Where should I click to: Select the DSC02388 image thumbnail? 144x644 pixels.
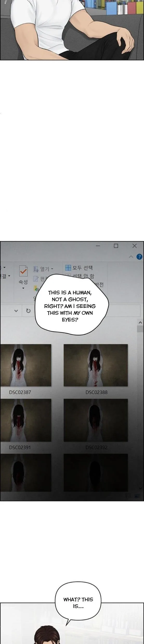point(96,365)
